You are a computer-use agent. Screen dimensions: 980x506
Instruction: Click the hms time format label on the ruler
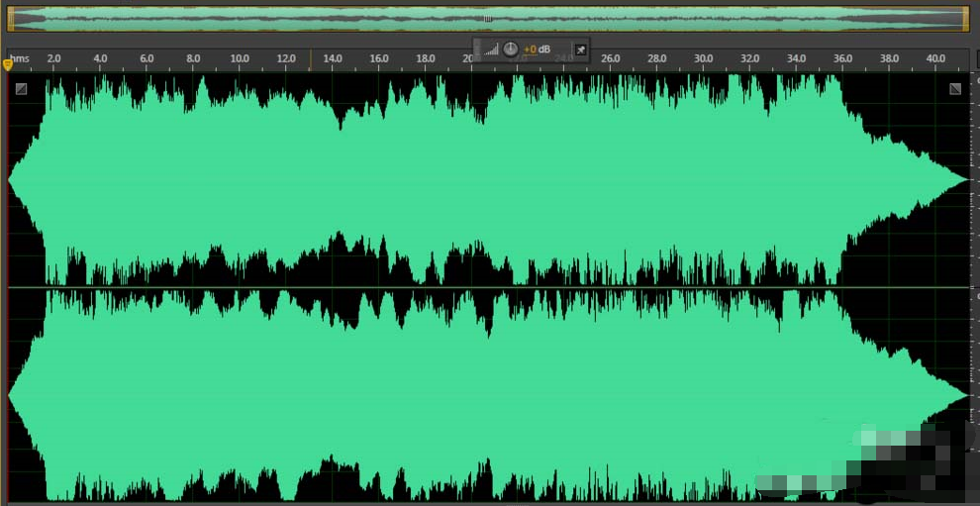20,59
